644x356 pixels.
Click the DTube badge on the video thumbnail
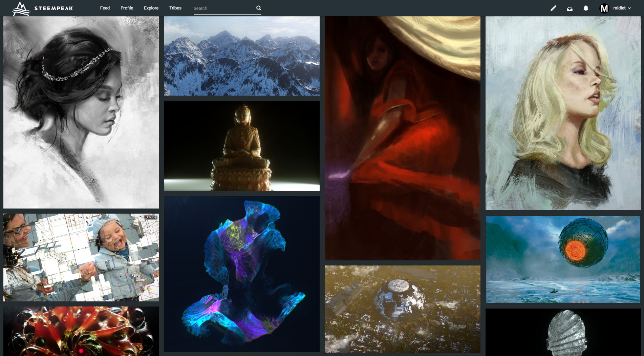pyautogui.click(x=151, y=217)
